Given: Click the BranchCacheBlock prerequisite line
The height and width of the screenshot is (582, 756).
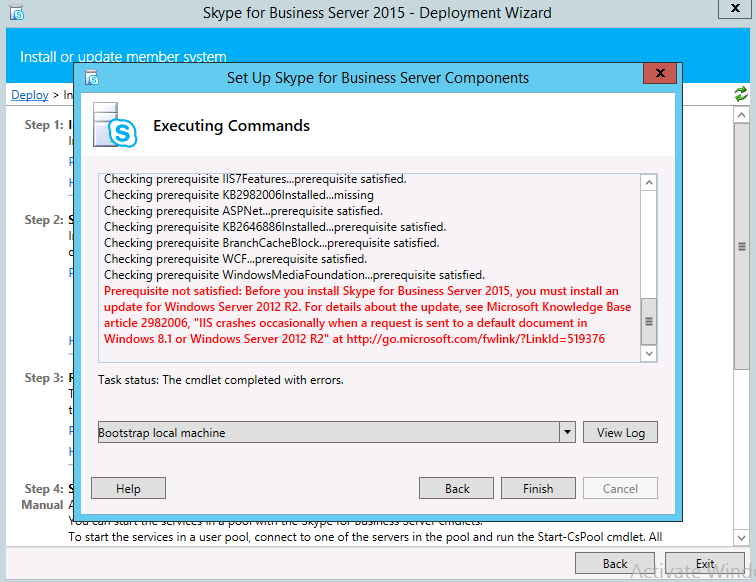Looking at the screenshot, I should (271, 243).
